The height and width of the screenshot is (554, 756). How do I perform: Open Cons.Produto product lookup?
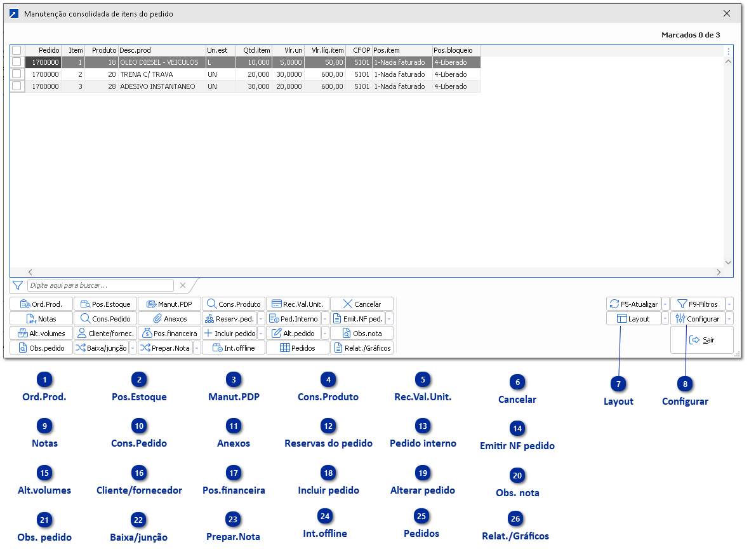point(233,304)
